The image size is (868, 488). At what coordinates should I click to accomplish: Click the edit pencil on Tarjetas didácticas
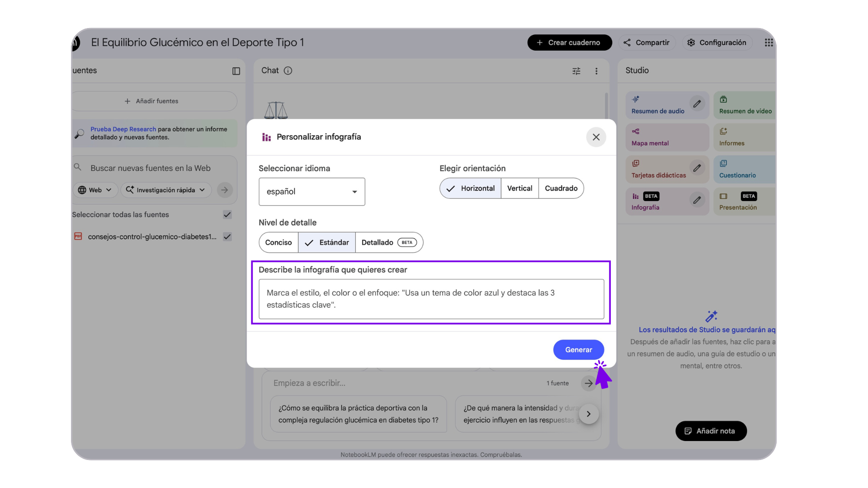click(x=697, y=168)
